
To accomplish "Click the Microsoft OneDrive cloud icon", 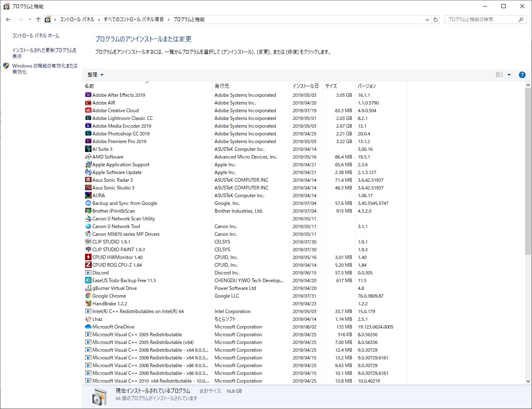I will [88, 327].
